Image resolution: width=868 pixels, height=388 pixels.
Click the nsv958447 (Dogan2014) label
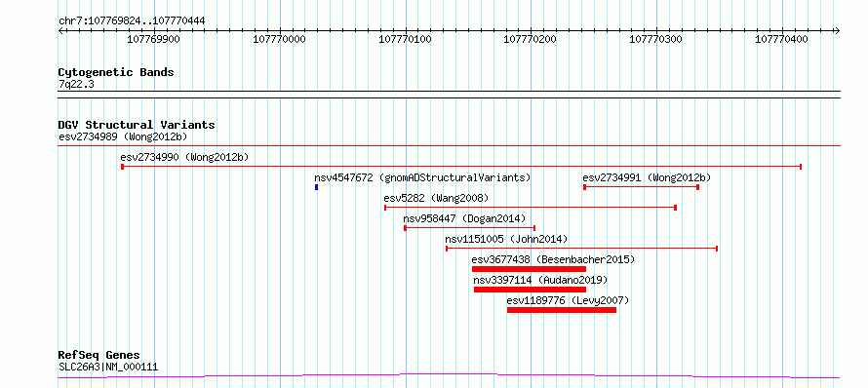(464, 218)
